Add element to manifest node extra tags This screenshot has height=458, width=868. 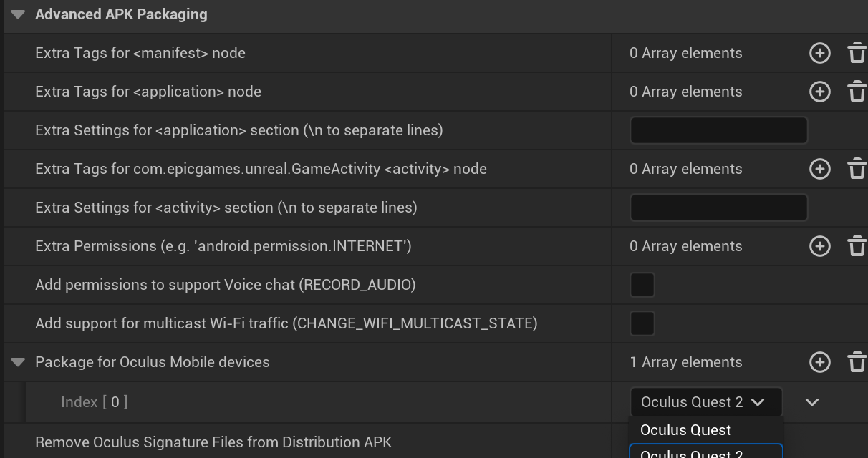tap(819, 53)
